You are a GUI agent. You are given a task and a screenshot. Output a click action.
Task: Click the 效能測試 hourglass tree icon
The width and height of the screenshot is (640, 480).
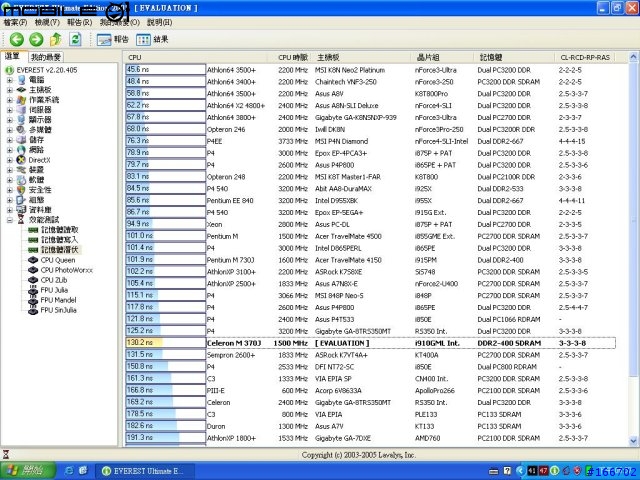pos(21,220)
